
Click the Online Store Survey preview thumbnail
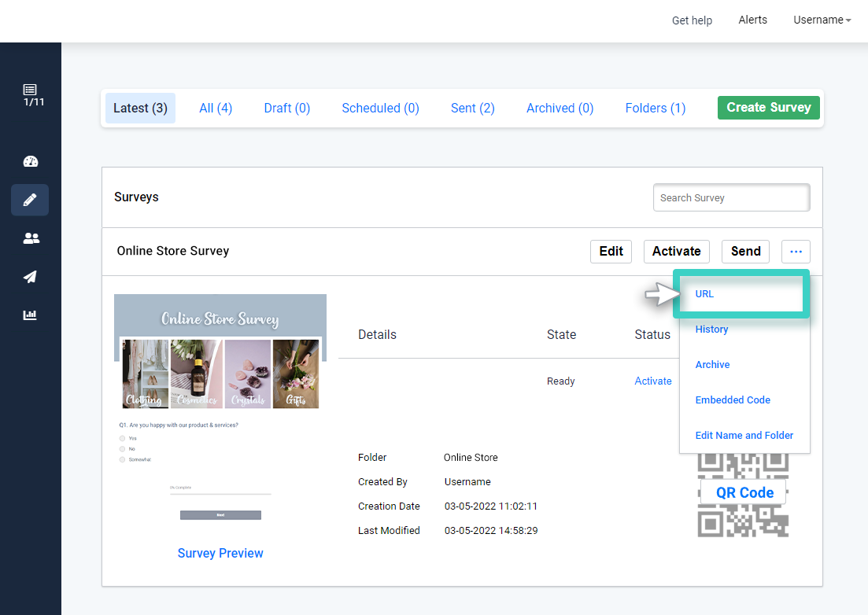point(220,408)
